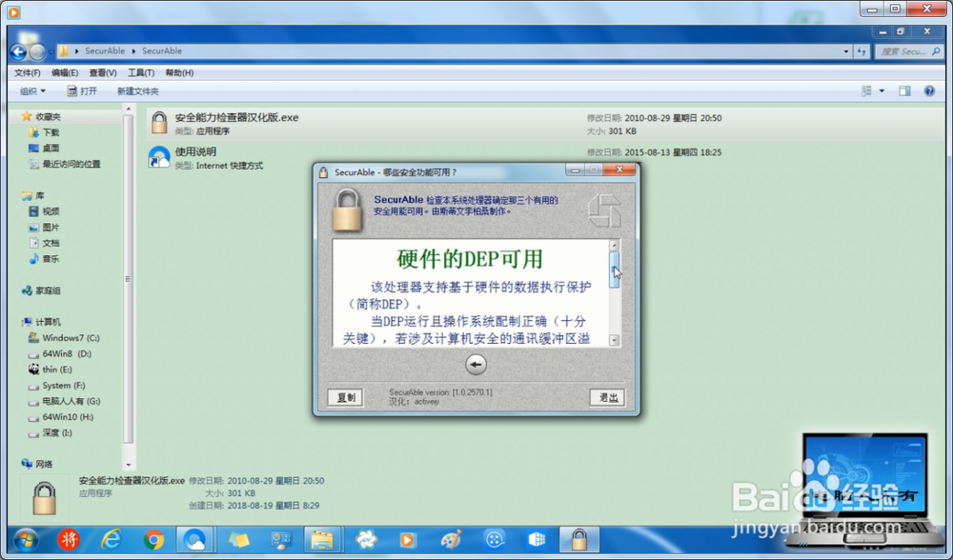The width and height of the screenshot is (953, 560).
Task: Click the Windows Start button
Action: (26, 539)
